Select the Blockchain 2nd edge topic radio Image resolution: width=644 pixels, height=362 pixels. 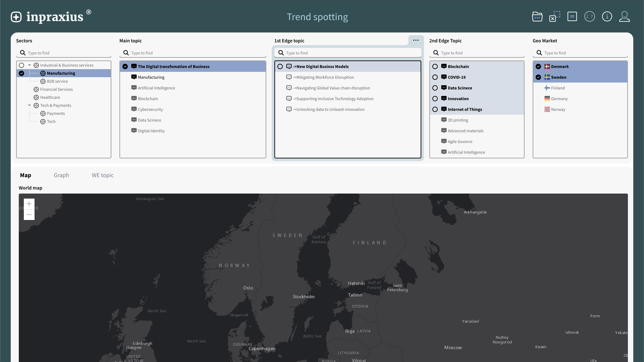tap(435, 66)
